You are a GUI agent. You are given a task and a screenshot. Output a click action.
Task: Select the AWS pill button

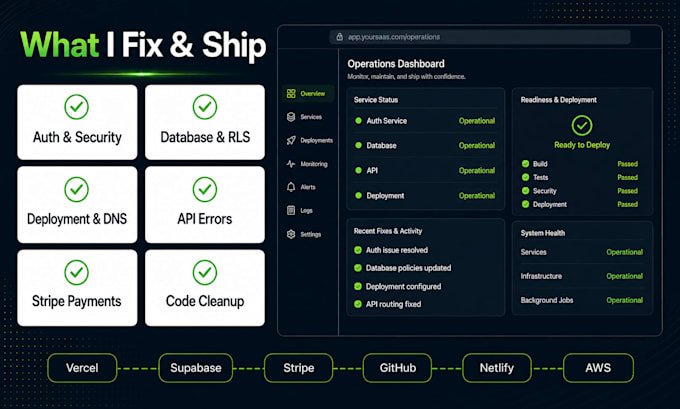tap(598, 368)
